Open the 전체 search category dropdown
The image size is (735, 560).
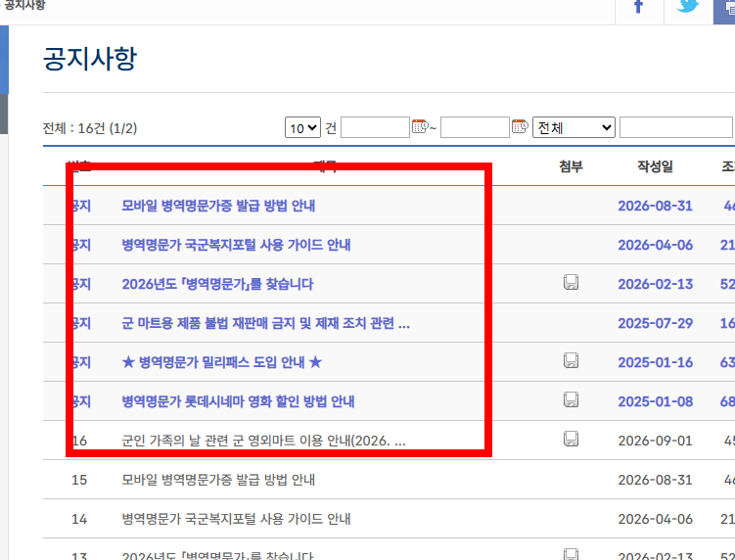[x=574, y=127]
